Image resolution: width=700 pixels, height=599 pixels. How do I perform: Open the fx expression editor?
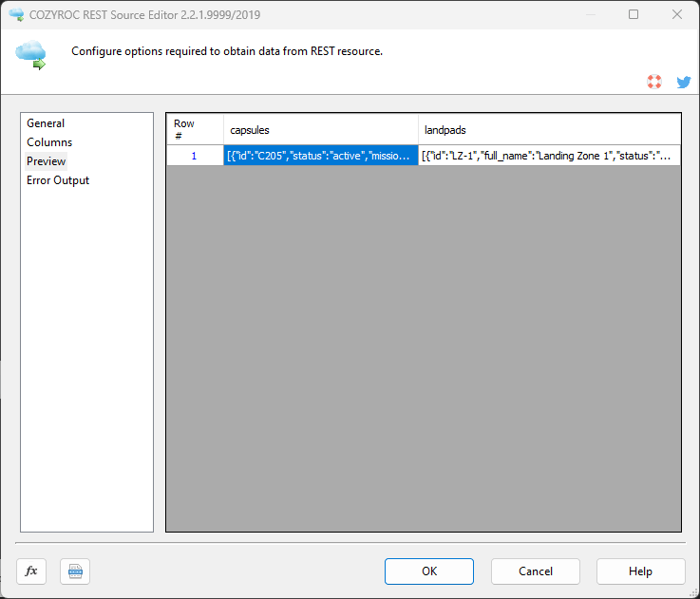[31, 571]
